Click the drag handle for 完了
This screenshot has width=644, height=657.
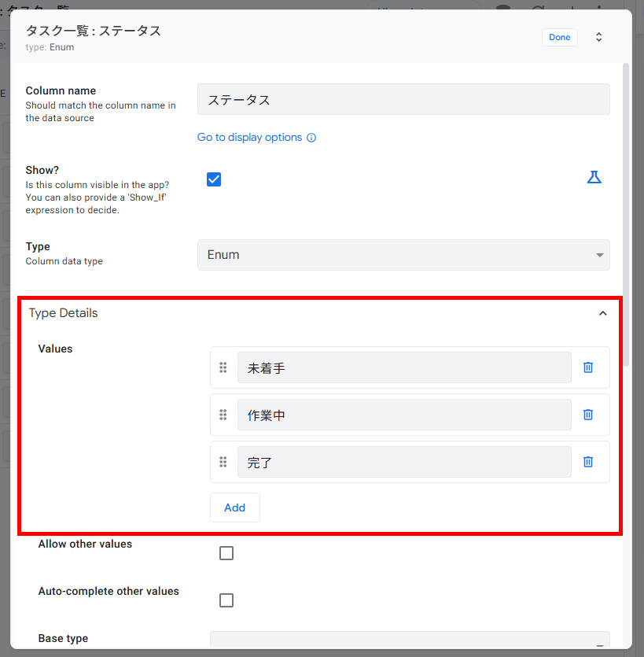coord(223,462)
